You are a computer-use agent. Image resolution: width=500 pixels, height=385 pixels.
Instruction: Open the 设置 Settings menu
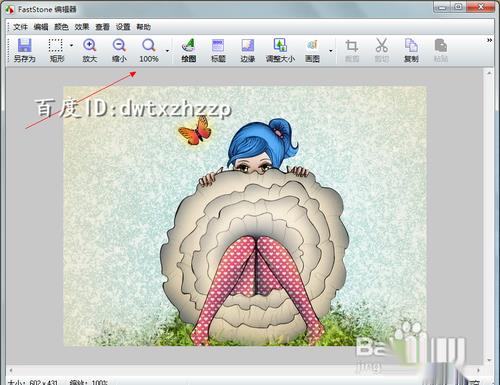click(x=123, y=27)
